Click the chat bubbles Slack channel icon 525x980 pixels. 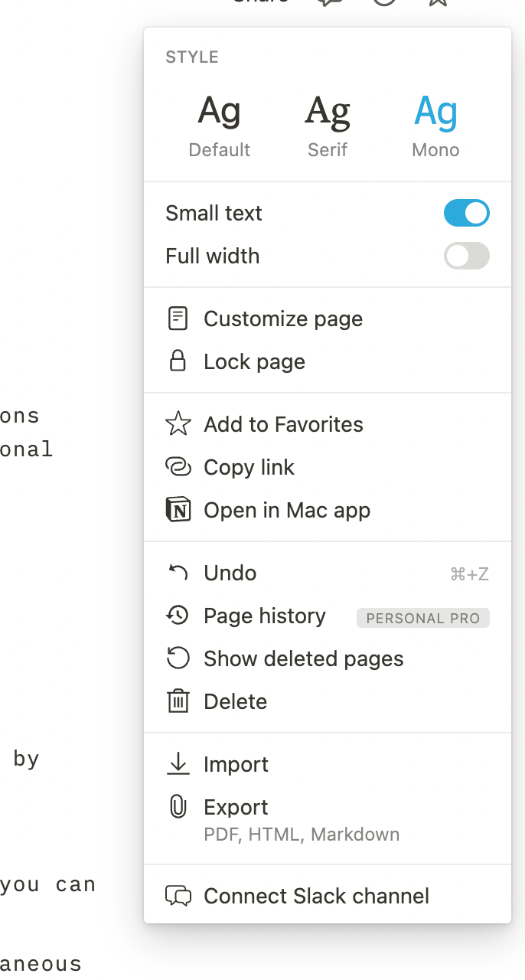[x=178, y=895]
